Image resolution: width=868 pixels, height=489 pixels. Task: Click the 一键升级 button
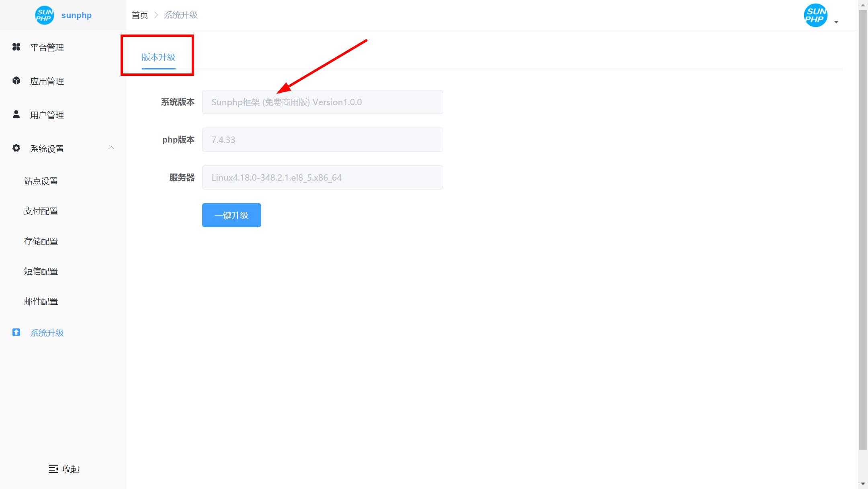(231, 215)
